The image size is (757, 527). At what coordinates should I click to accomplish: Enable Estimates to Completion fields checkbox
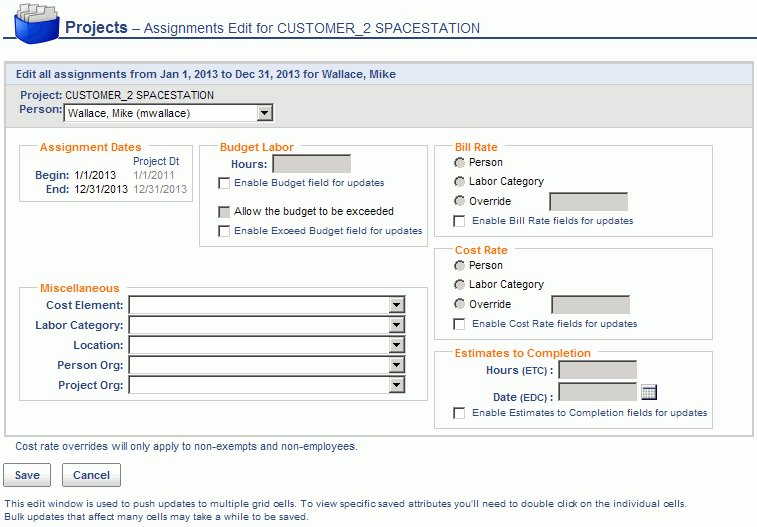[x=459, y=413]
